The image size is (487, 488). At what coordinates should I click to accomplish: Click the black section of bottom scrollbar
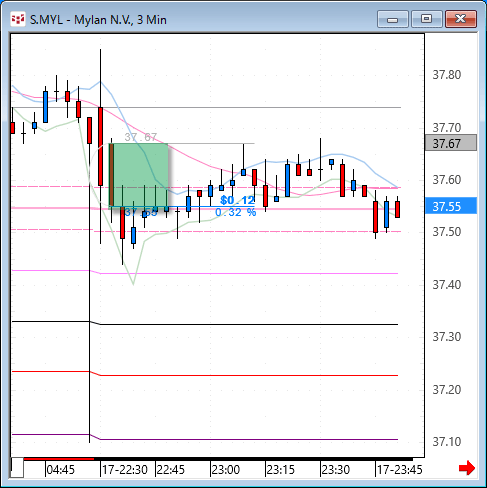pos(253,459)
